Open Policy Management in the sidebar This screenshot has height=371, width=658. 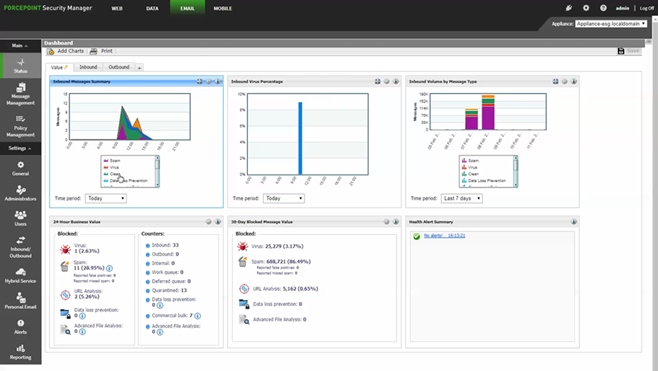click(x=20, y=125)
